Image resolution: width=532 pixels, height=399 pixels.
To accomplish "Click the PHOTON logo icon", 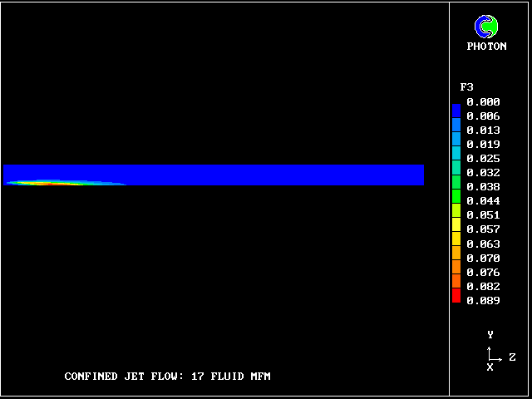I will point(486,27).
